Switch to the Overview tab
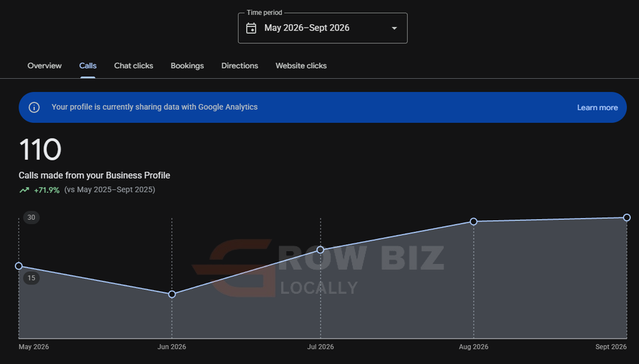This screenshot has height=364, width=639. (x=45, y=65)
